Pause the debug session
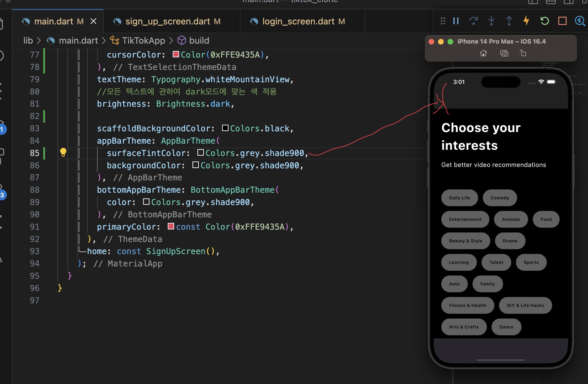588x384 pixels. 456,21
